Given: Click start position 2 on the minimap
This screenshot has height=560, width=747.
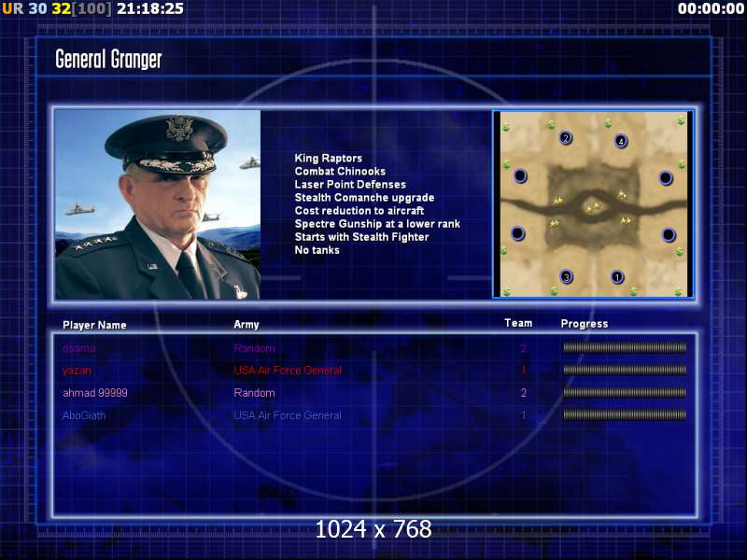Looking at the screenshot, I should (x=566, y=138).
